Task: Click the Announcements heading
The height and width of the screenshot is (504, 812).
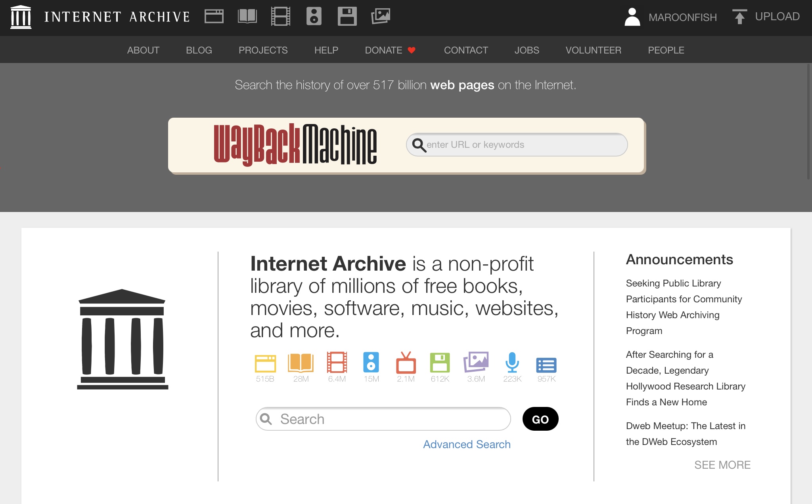Action: click(680, 260)
